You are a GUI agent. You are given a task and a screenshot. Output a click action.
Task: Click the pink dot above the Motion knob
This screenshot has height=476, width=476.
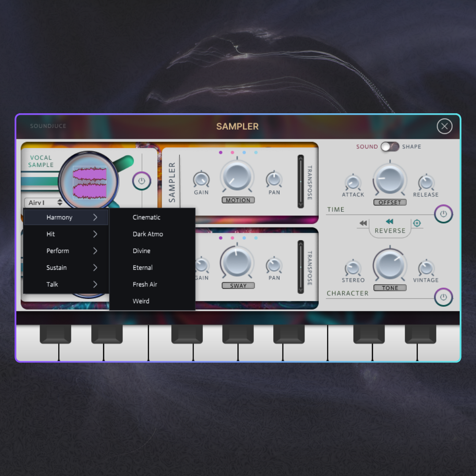(x=232, y=152)
